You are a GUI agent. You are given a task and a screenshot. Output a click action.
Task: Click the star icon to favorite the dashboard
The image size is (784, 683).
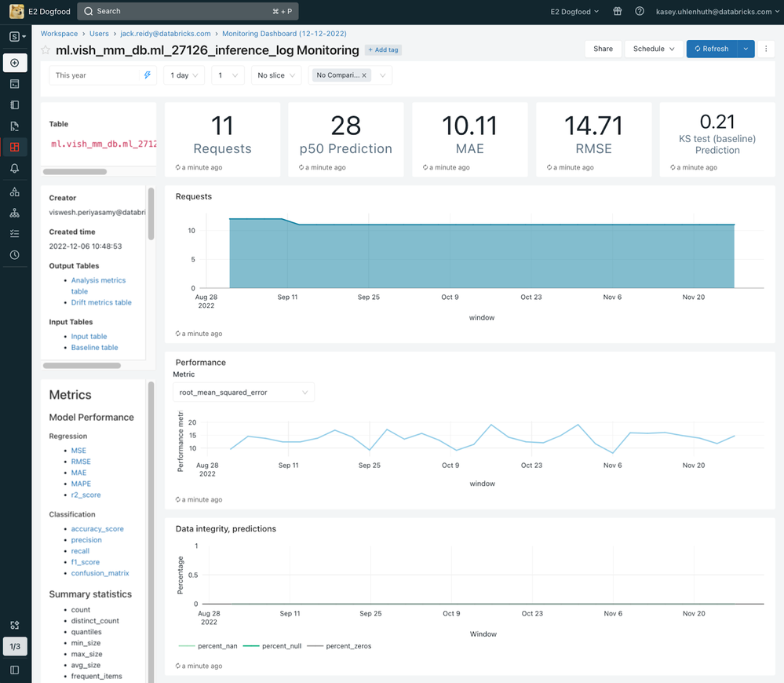[46, 50]
